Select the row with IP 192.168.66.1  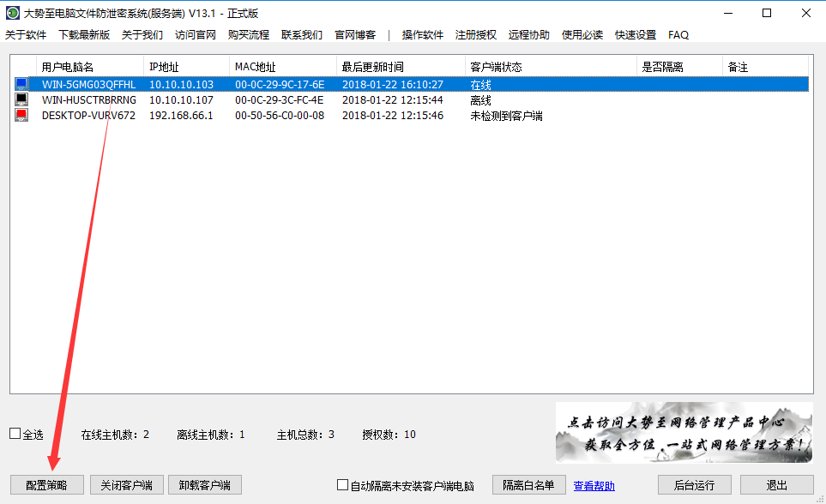(181, 116)
